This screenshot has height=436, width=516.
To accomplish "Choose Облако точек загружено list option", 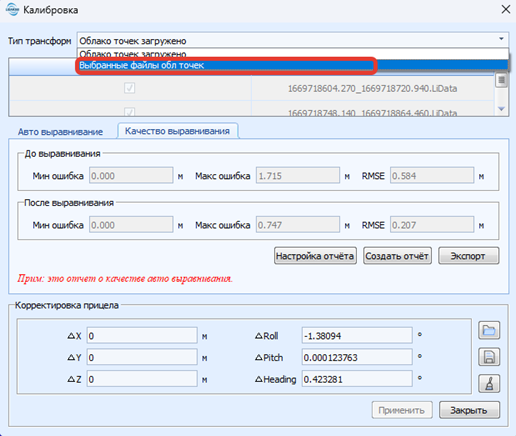I will coord(292,53).
